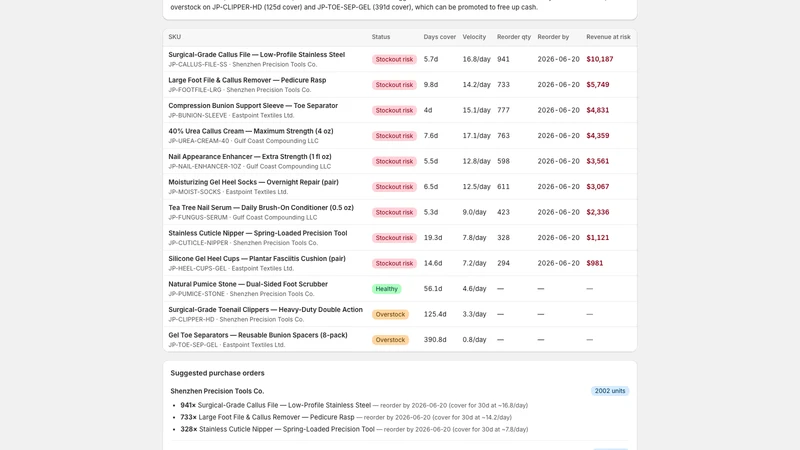
Task: Click reorder quantity 777
Action: (504, 110)
